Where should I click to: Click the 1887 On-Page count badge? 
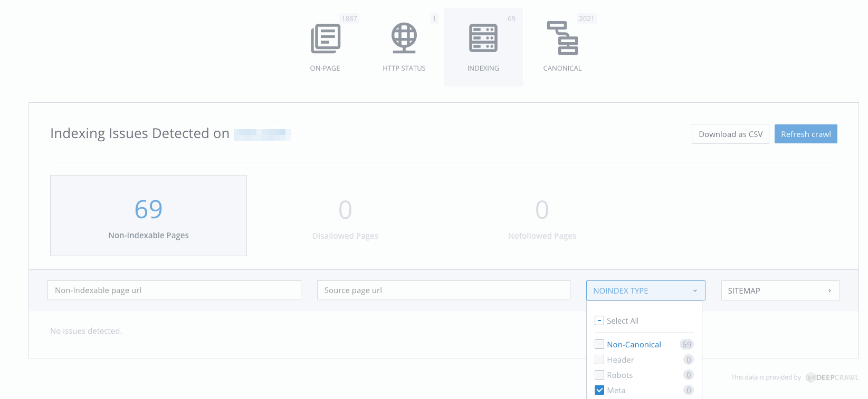click(x=349, y=18)
